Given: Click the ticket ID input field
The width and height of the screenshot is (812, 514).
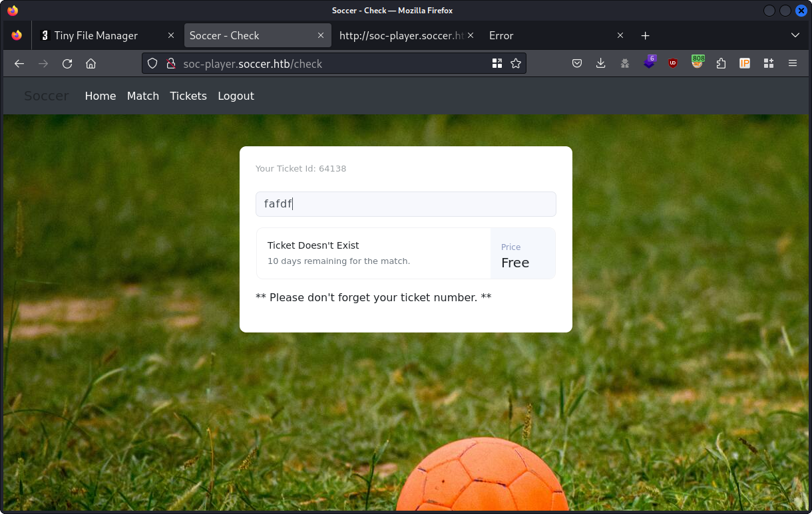Looking at the screenshot, I should click(x=405, y=204).
